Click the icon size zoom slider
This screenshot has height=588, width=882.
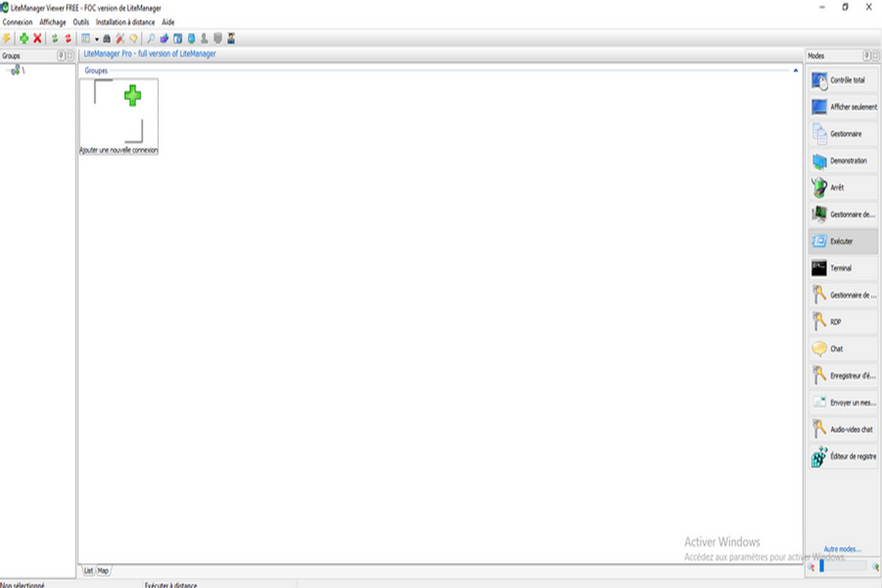coord(842,567)
